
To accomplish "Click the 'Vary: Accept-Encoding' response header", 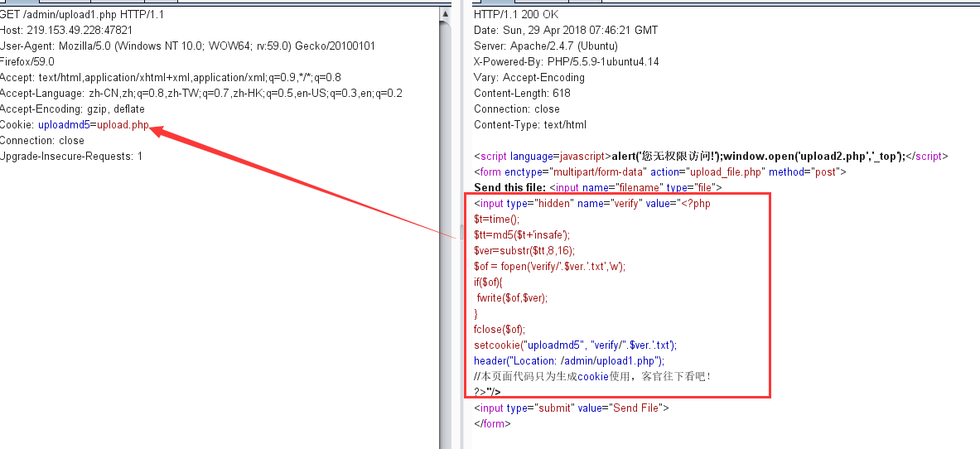I will 529,78.
